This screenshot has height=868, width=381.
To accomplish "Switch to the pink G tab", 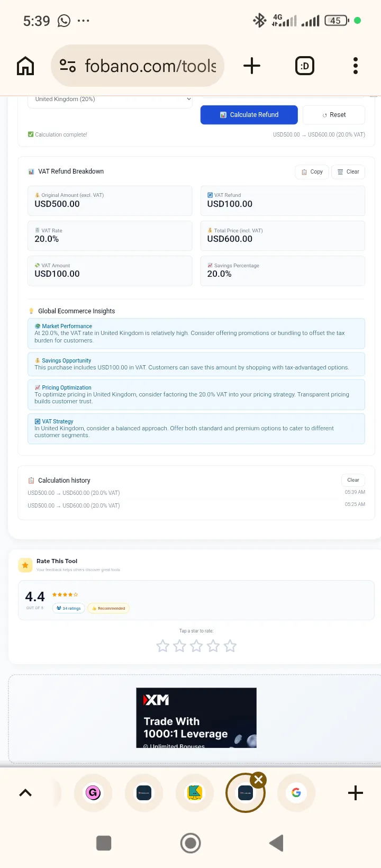I will tap(93, 792).
